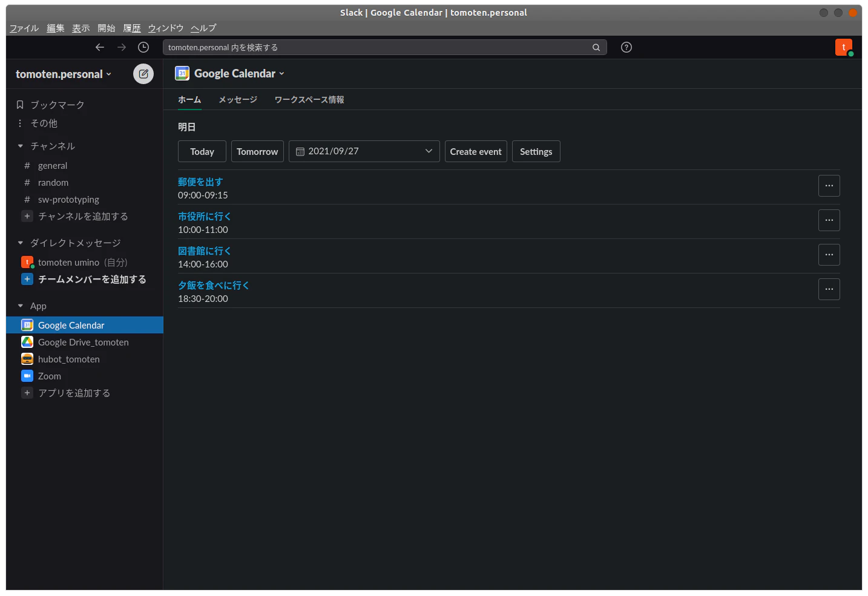The width and height of the screenshot is (868, 596).
Task: Open the 履歴 menu
Action: 132,28
